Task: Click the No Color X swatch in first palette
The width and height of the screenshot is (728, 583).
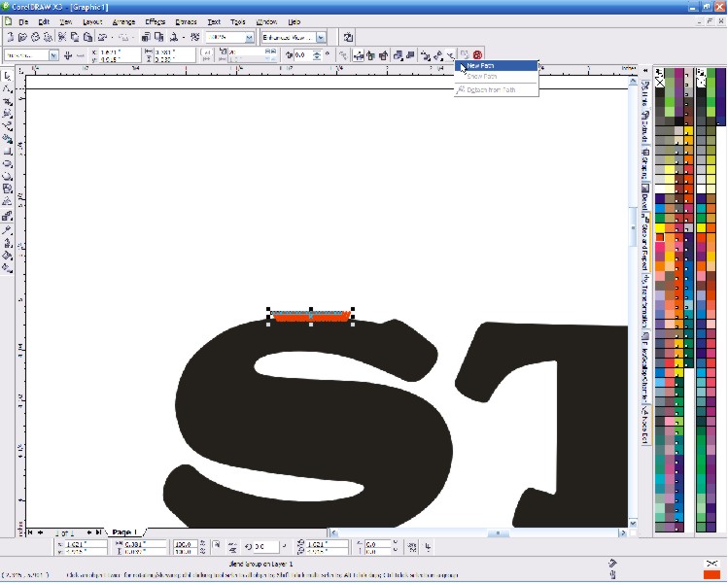Action: [660, 83]
